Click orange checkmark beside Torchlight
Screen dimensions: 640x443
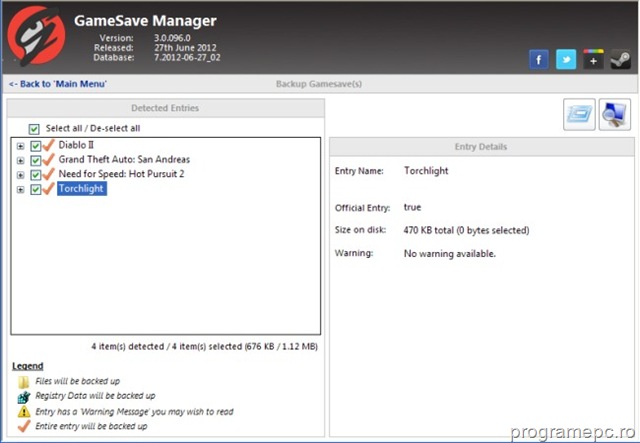pyautogui.click(x=49, y=189)
